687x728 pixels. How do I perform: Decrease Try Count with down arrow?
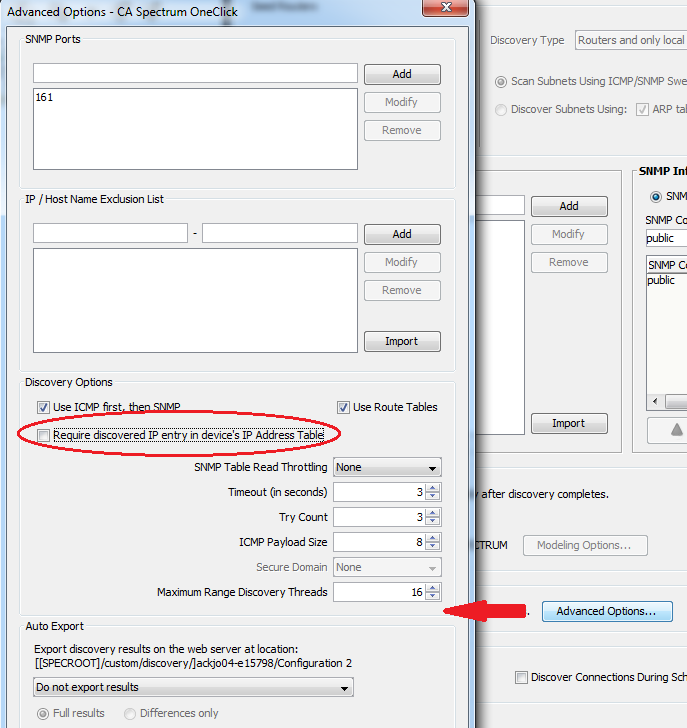[433, 521]
